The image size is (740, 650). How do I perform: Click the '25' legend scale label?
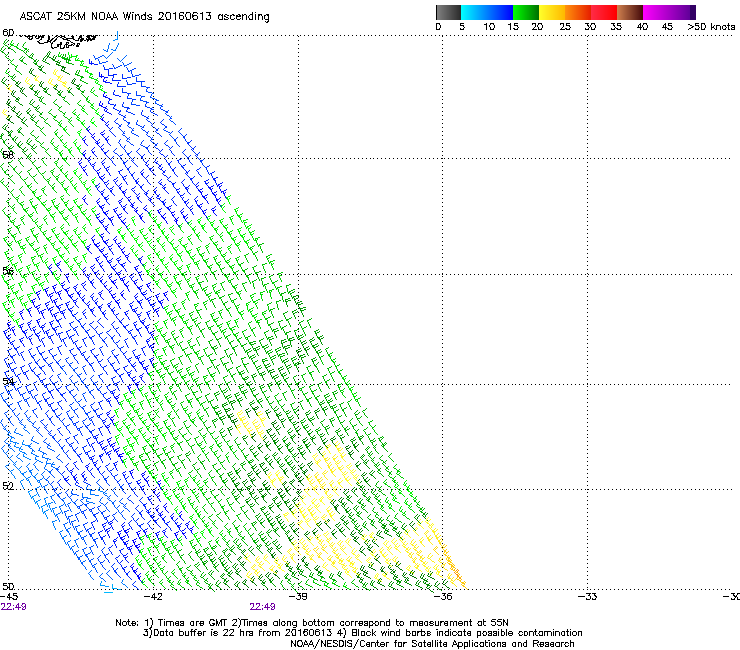[565, 27]
